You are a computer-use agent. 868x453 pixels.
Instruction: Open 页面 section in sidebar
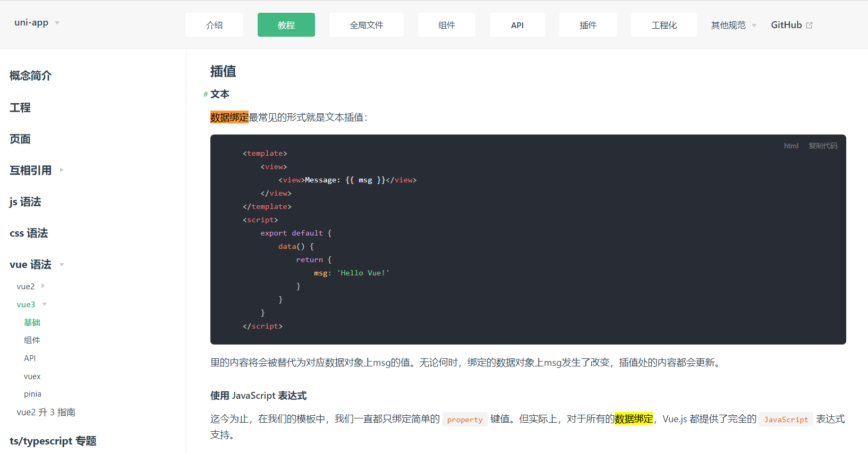(20, 139)
